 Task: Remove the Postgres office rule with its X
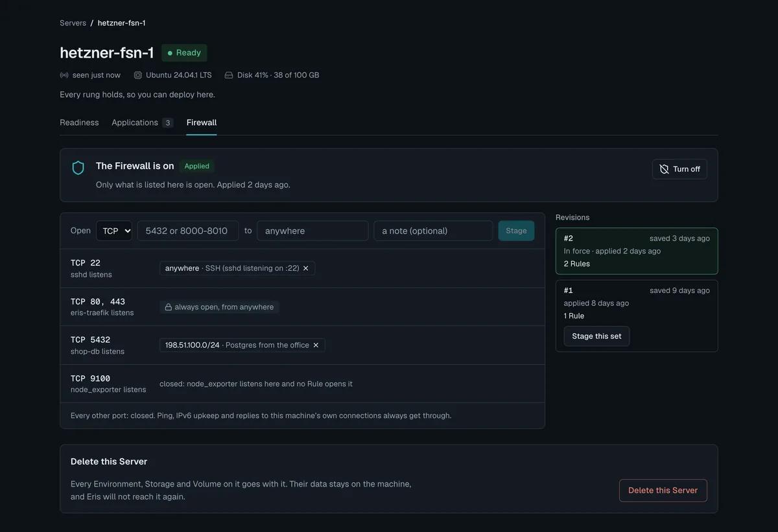[316, 345]
